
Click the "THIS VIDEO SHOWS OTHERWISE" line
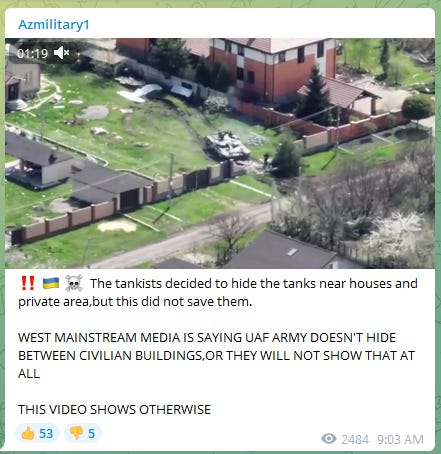114,409
